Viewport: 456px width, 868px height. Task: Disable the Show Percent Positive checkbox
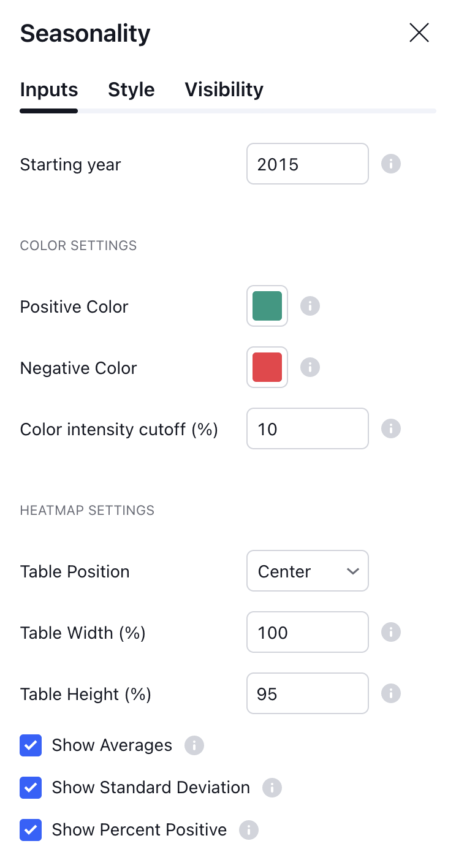pos(31,830)
